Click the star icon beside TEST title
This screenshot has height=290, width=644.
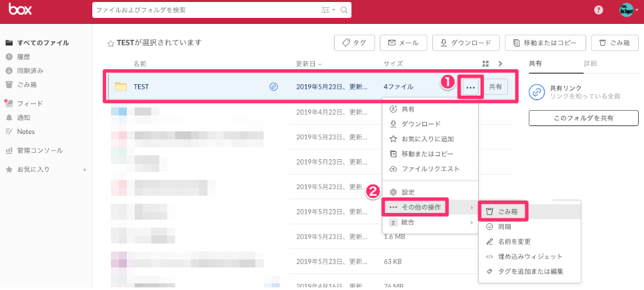(111, 43)
